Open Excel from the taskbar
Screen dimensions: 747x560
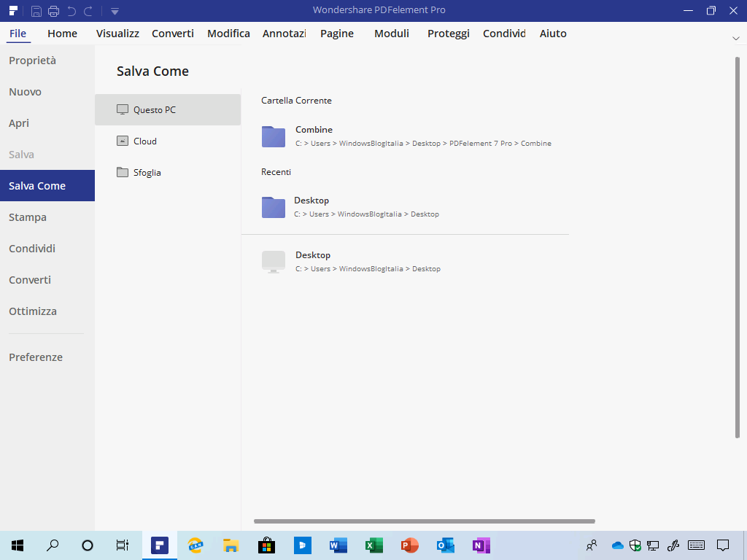coord(374,545)
